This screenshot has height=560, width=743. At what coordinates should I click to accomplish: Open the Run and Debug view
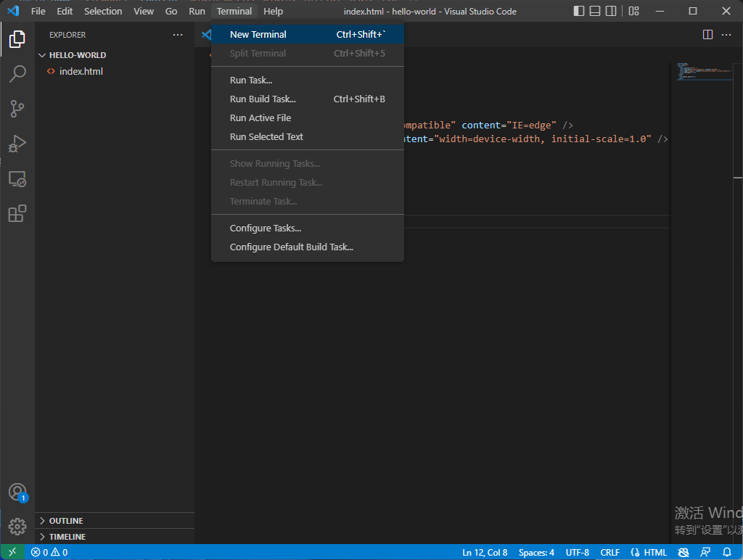(17, 144)
